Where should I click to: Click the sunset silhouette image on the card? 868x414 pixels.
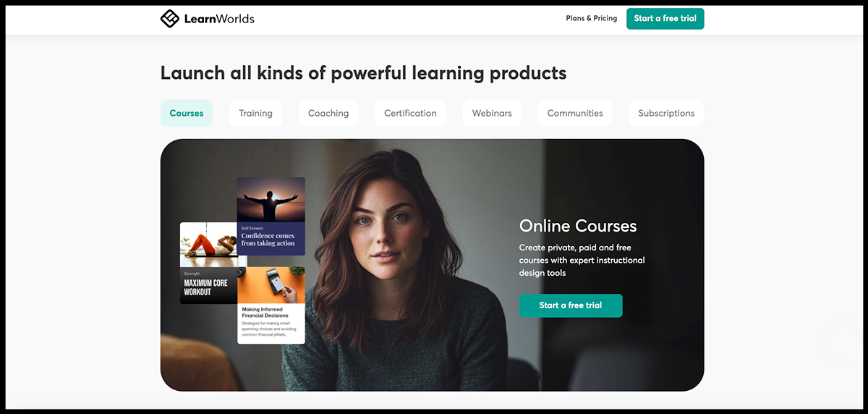[271, 200]
